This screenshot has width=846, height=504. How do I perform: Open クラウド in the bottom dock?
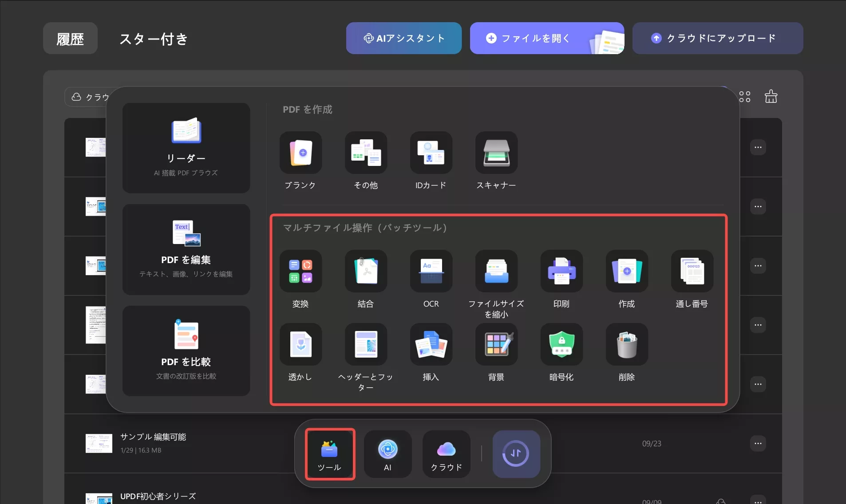(x=446, y=454)
